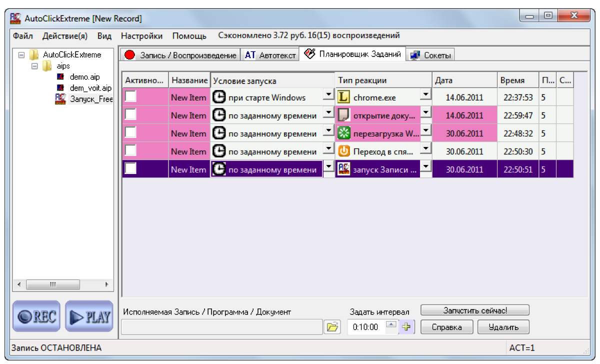Viewport: 600px width, 364px height.
Task: Toggle active checkbox in the selected 22:50:51 row
Action: [130, 168]
